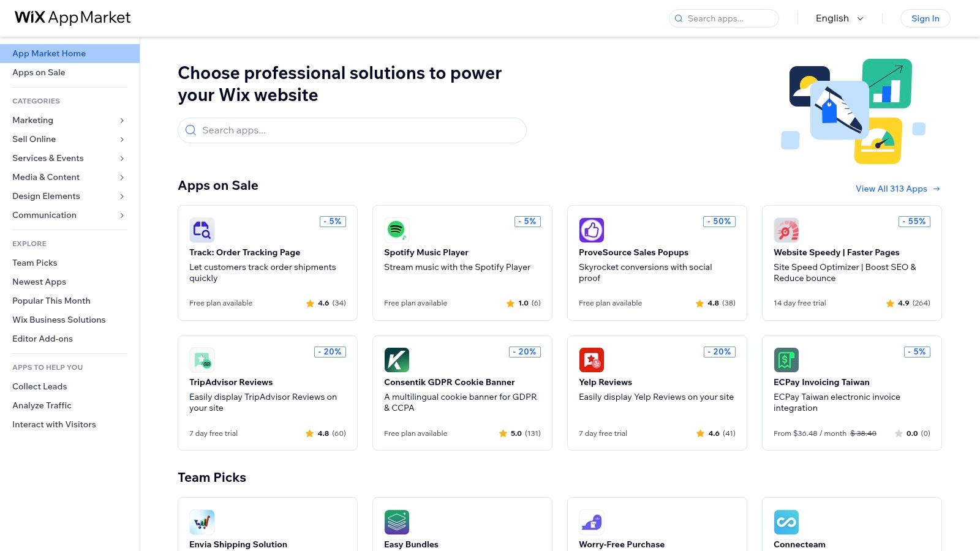Select the ECPay Invoicing Taiwan app icon
Screen dimensions: 980x551
coord(786,359)
